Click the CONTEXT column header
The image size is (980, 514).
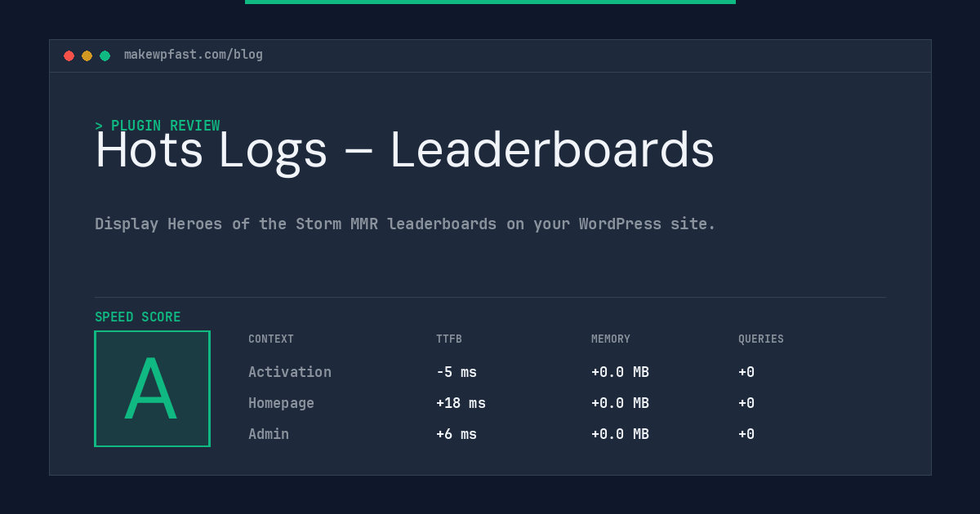click(x=271, y=339)
